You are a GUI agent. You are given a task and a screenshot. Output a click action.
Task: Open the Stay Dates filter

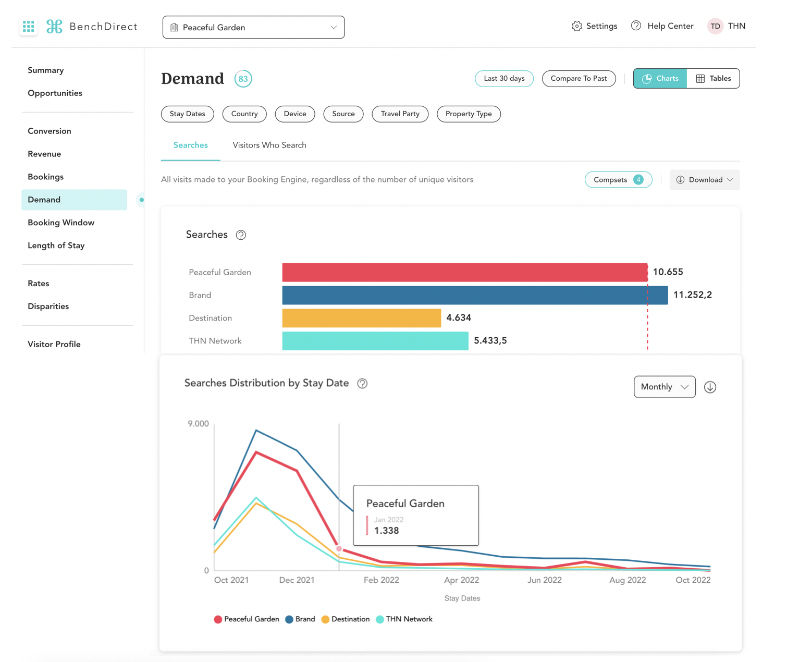coord(188,114)
